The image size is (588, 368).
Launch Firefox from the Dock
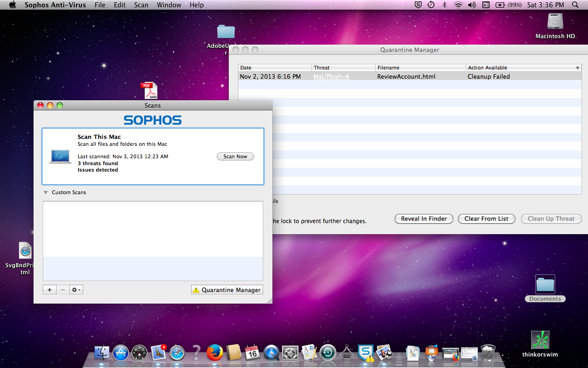[x=215, y=353]
